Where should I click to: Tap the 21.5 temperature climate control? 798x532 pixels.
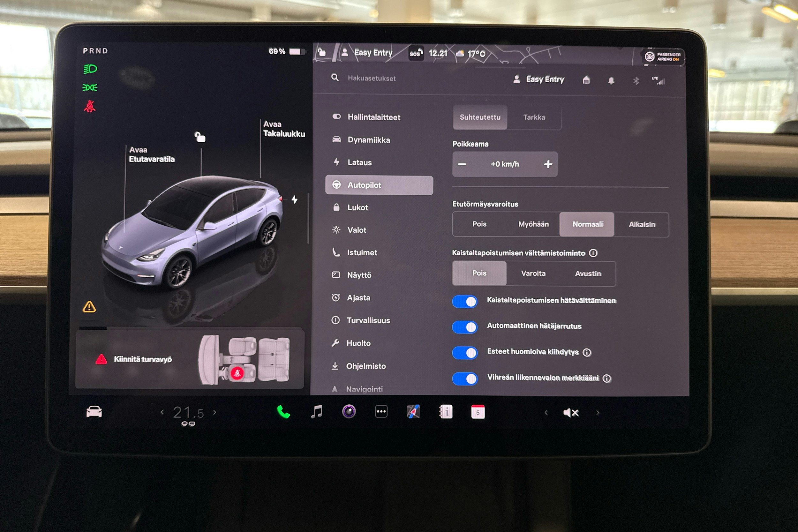click(188, 413)
